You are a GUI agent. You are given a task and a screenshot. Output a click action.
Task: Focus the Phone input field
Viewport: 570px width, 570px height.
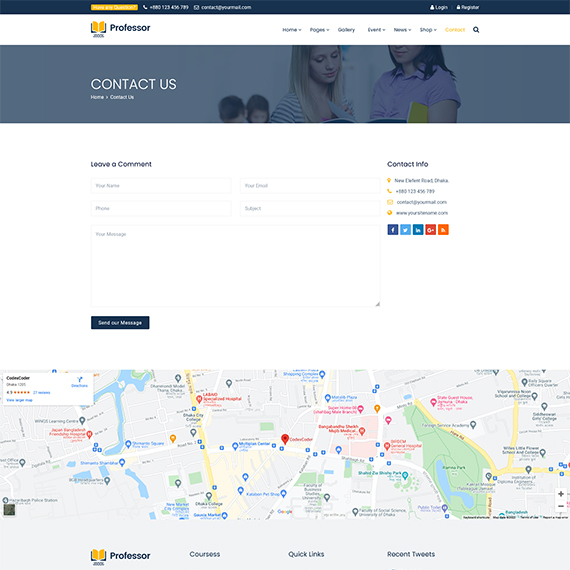point(161,209)
